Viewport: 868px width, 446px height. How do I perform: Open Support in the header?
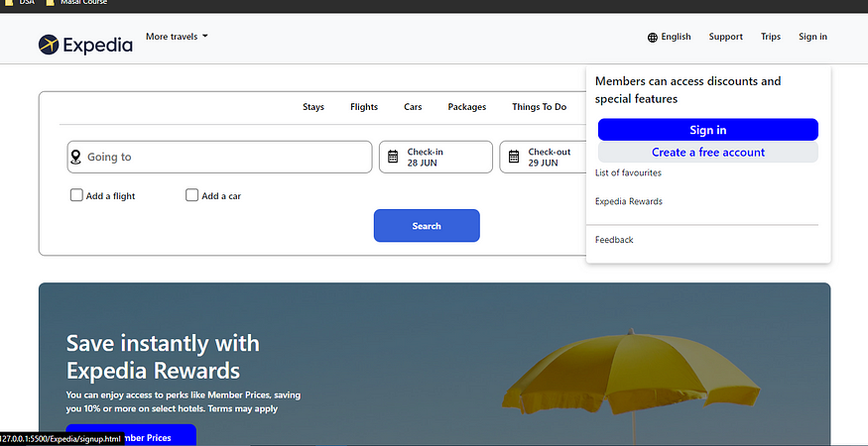726,37
